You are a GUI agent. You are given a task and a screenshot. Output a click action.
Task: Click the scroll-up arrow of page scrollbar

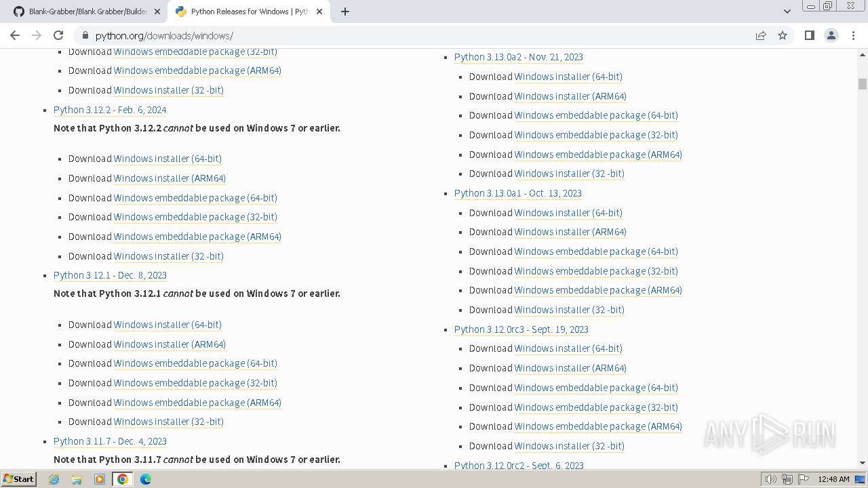863,54
